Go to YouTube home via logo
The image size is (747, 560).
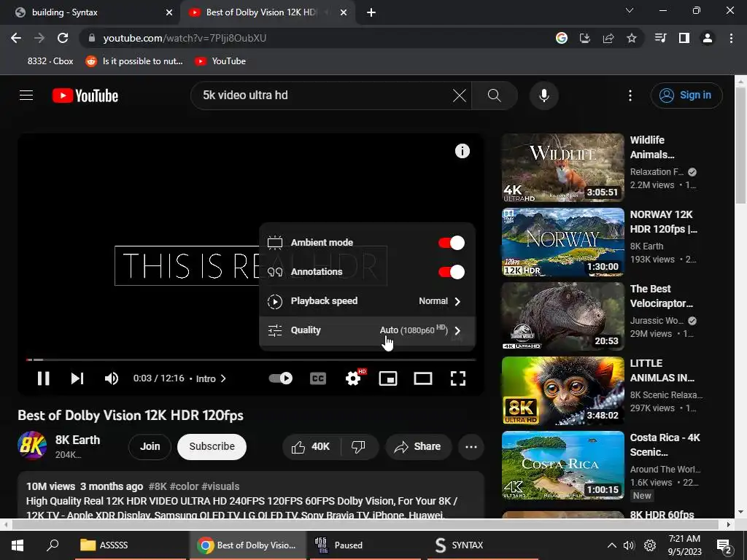click(x=85, y=96)
